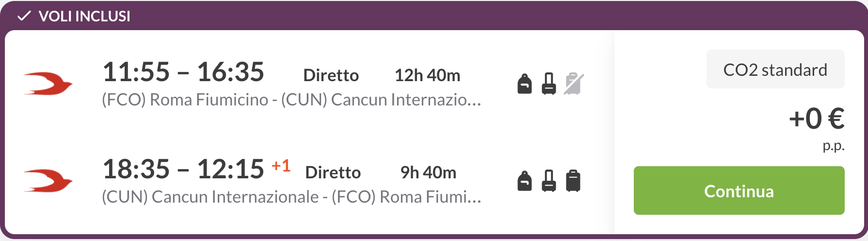Click the 18:35 – 12:15 return times
Image resolution: width=868 pixels, height=241 pixels.
(183, 169)
